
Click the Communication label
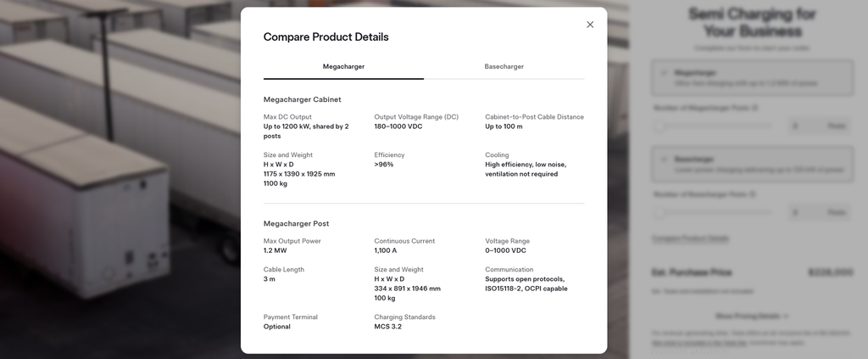509,270
